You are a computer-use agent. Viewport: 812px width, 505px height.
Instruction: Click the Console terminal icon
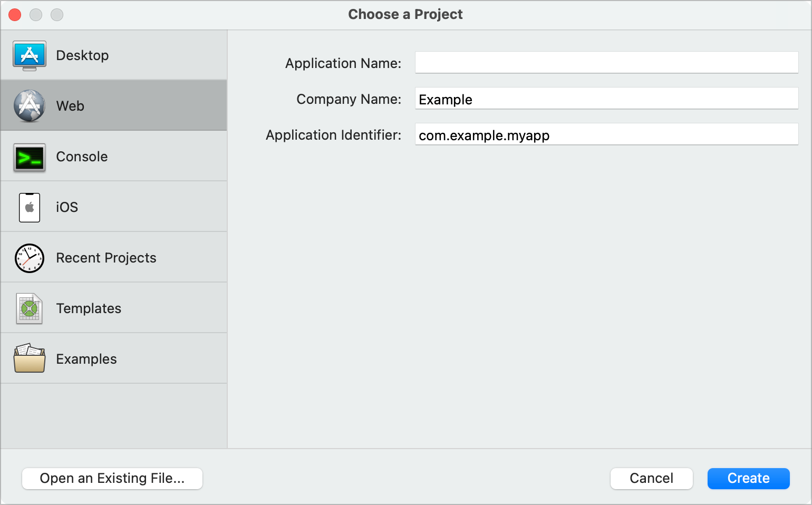pyautogui.click(x=30, y=157)
